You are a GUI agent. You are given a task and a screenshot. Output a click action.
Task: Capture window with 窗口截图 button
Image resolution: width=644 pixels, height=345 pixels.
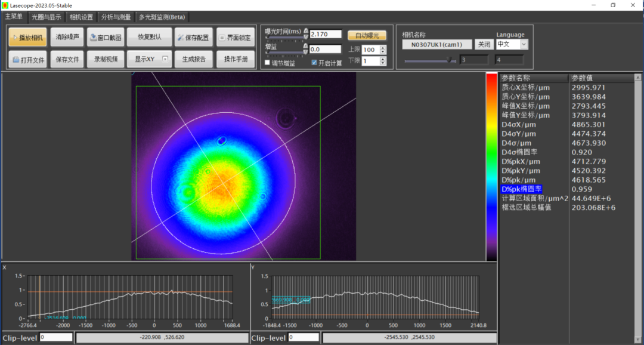pyautogui.click(x=106, y=37)
